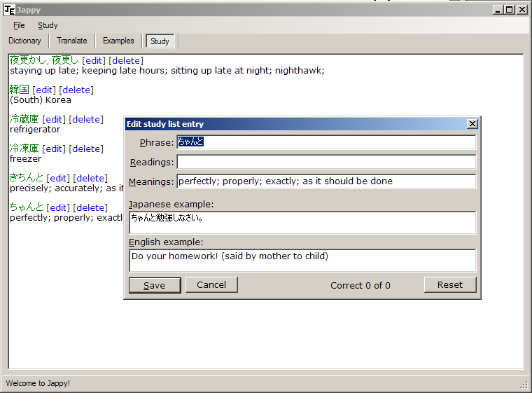This screenshot has height=393, width=532.
Task: Click the Japanese example text box
Action: 302,223
